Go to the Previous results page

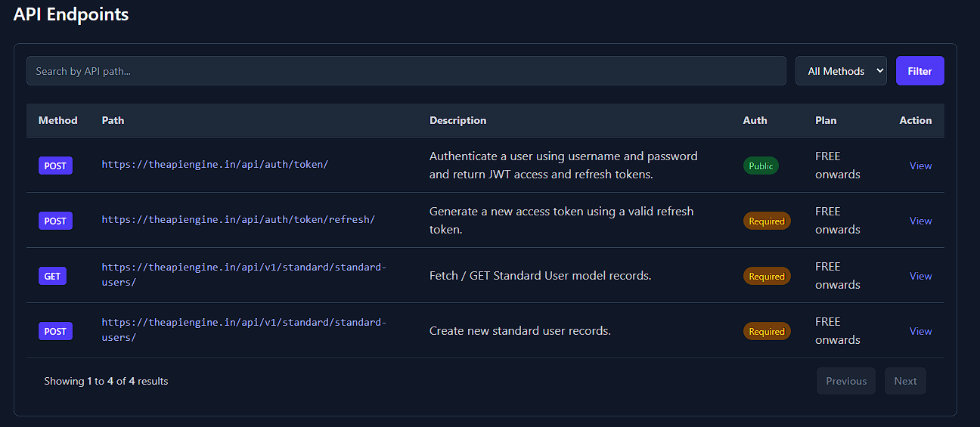click(x=845, y=381)
